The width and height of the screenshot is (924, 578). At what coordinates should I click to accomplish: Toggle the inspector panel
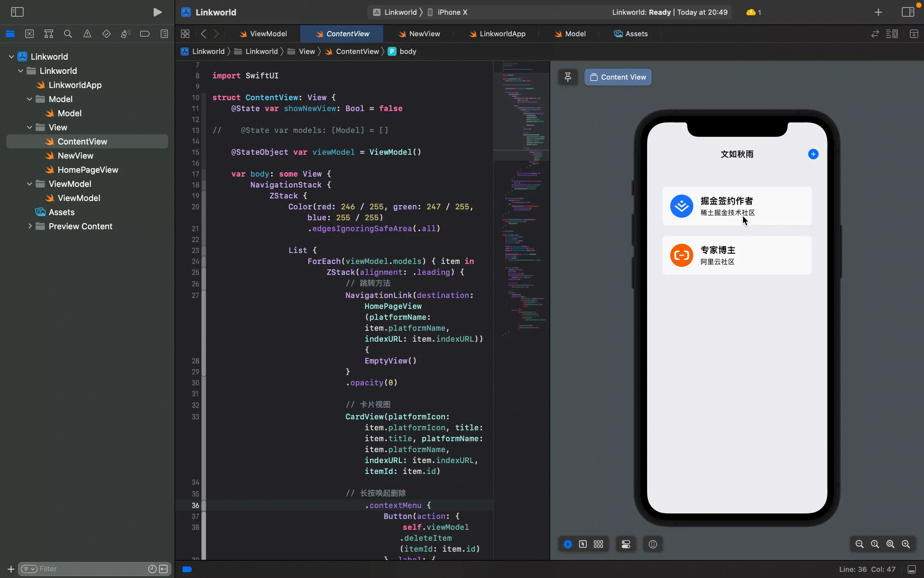[x=908, y=12]
